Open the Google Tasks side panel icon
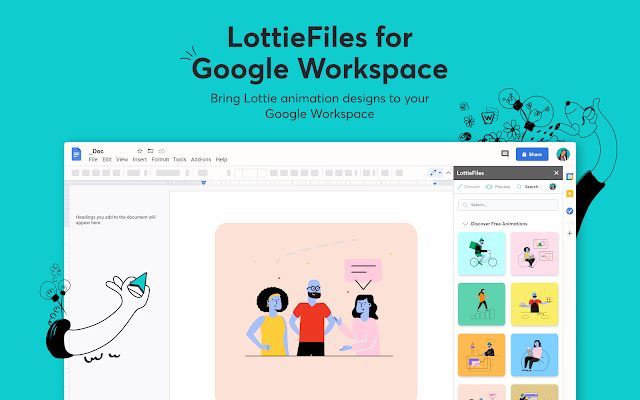 (570, 211)
